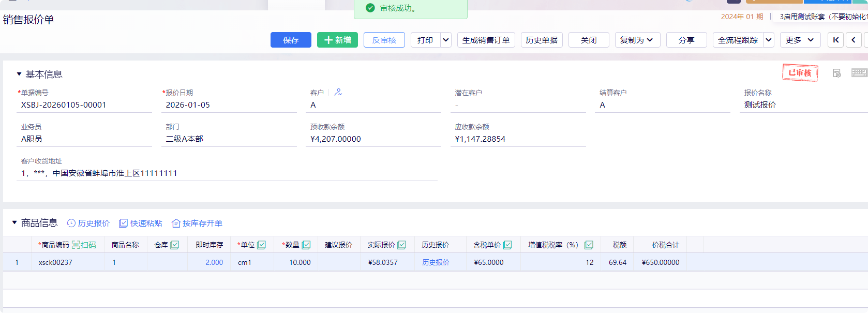Click the 扫码 scan icon in the product code header
Viewport: 868px width, 313px height.
coord(84,245)
